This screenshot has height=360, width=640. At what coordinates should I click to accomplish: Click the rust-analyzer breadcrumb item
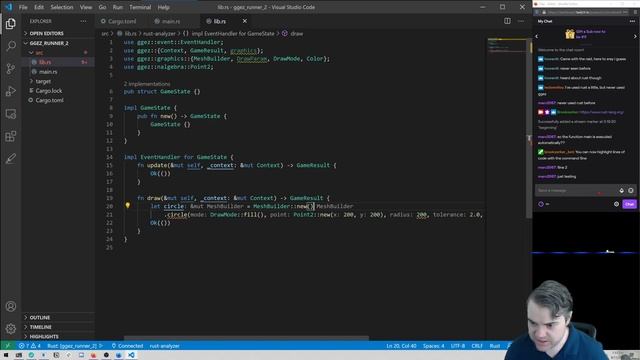click(x=159, y=33)
